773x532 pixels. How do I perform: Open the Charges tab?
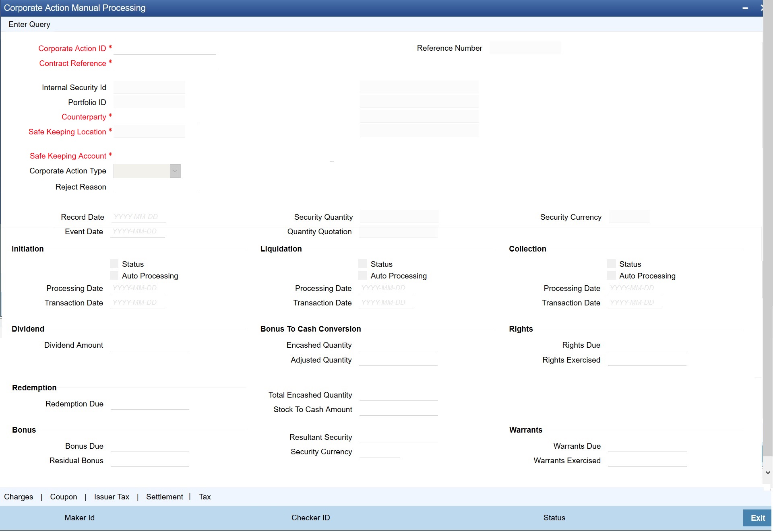click(x=19, y=497)
